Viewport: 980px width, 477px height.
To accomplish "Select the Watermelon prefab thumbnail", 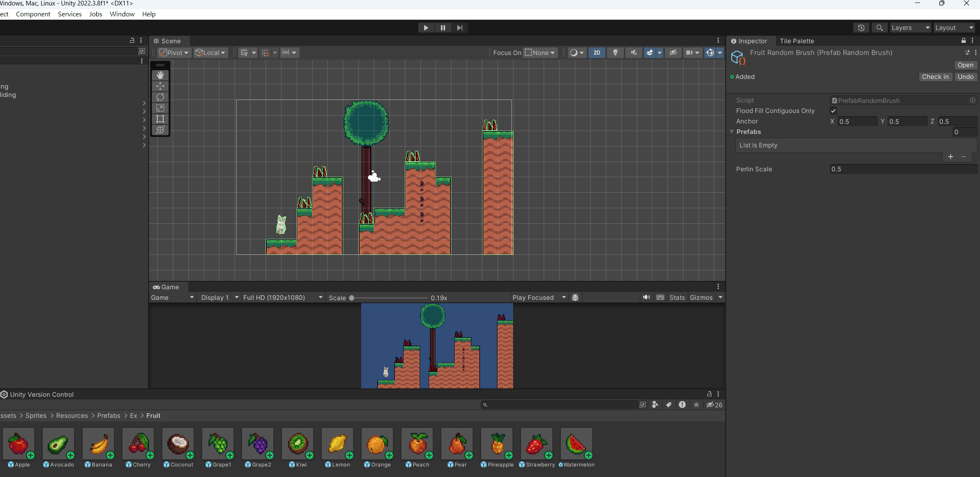I will coord(576,444).
